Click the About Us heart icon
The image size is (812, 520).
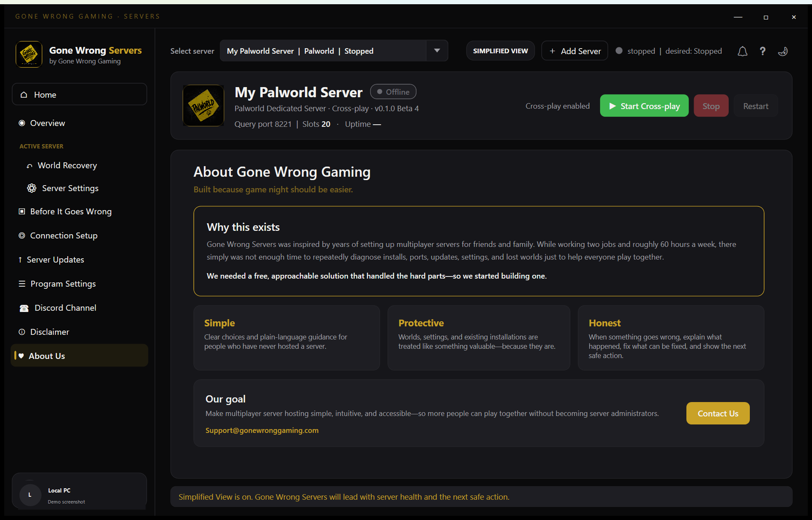[x=21, y=356]
